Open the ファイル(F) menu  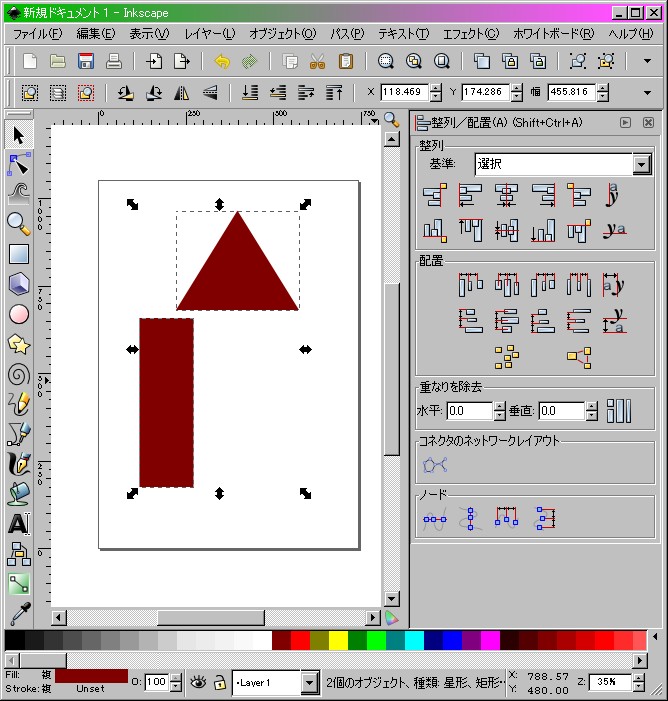click(38, 34)
